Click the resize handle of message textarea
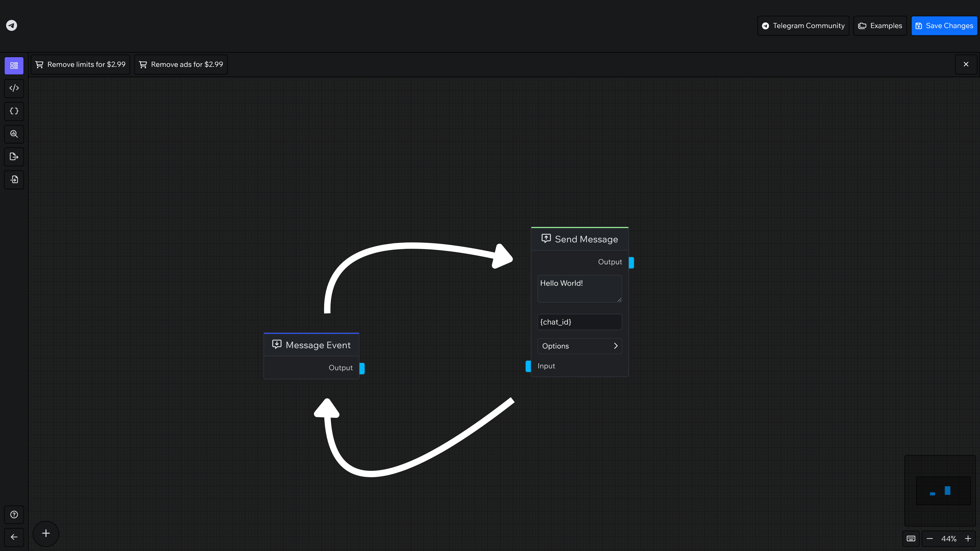This screenshot has height=551, width=980. click(619, 300)
